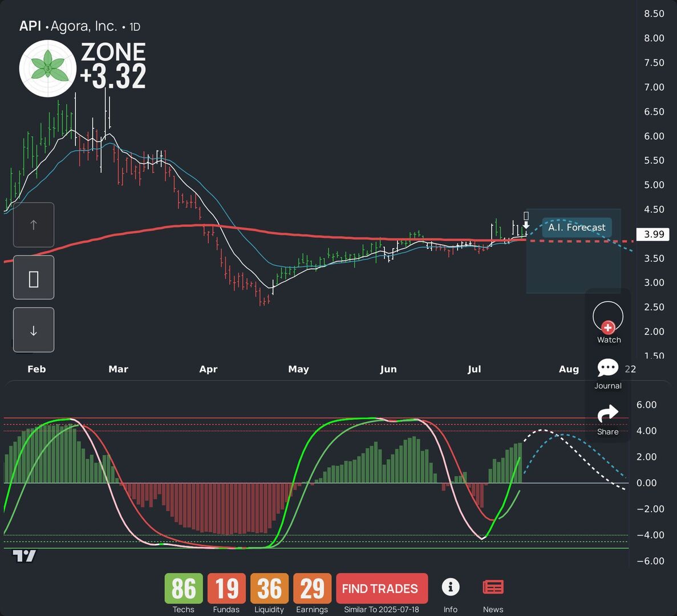Click the Aug label on the time axis
The height and width of the screenshot is (616, 677).
coord(569,369)
